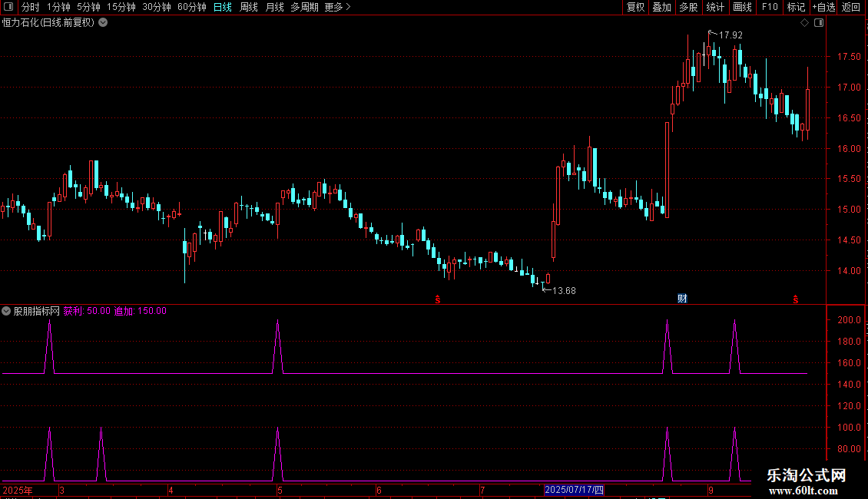Switch to 周线 weekly chart
The image size is (868, 499).
249,7
